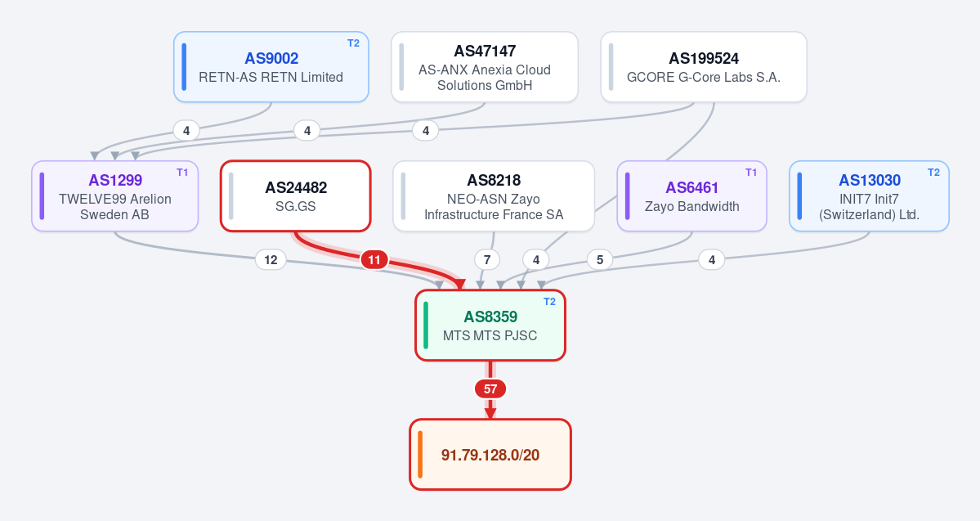Click the AS8218 Zayo France node

point(494,196)
